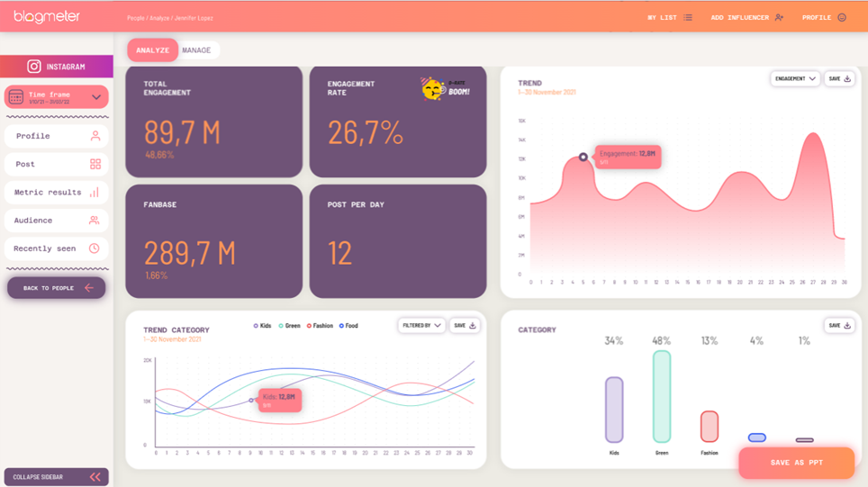
Task: Click the Add Influencer person icon
Action: pos(780,18)
